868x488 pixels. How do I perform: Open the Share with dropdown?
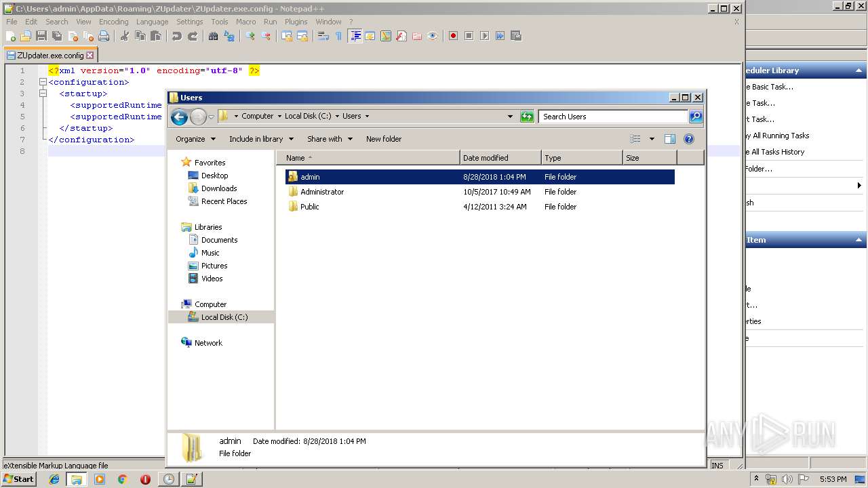[330, 139]
